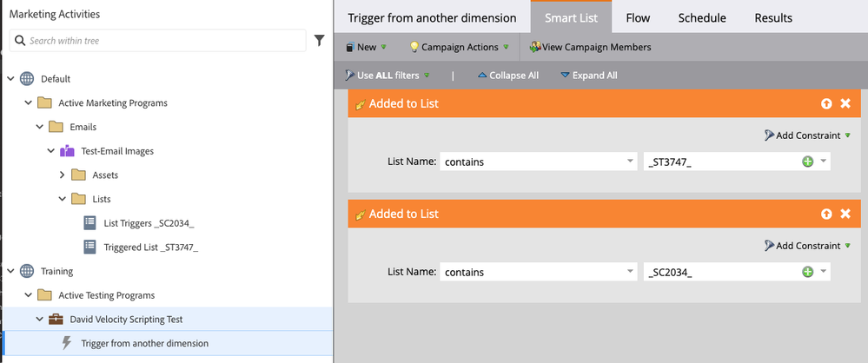
Task: Click the David Velocity Scripting Test briefcase icon
Action: point(56,320)
